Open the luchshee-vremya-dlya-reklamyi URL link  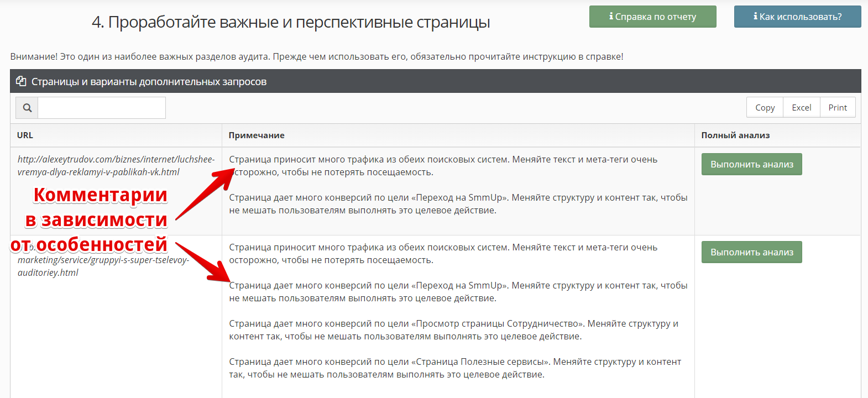pos(116,165)
